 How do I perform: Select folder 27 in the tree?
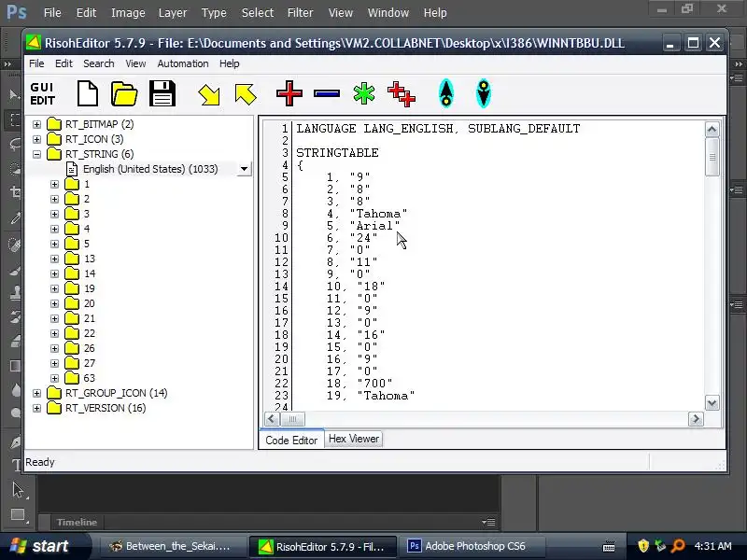click(89, 363)
